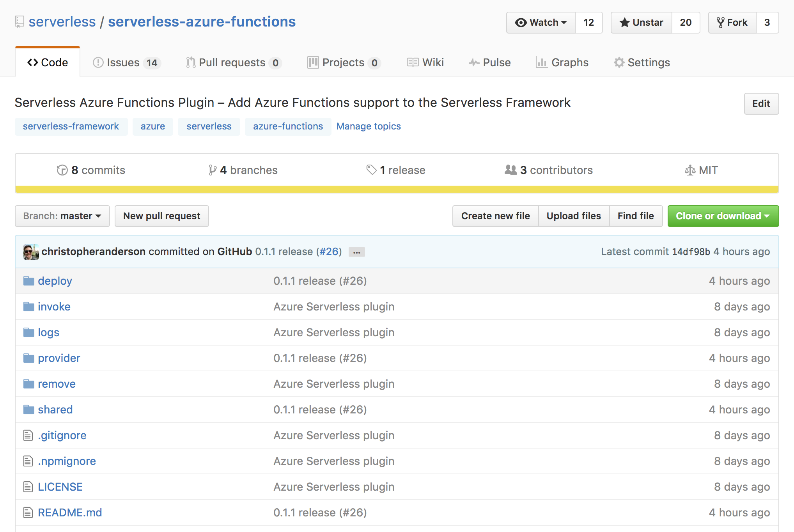Viewport: 794px width, 532px height.
Task: Open the README.md file
Action: click(x=70, y=512)
